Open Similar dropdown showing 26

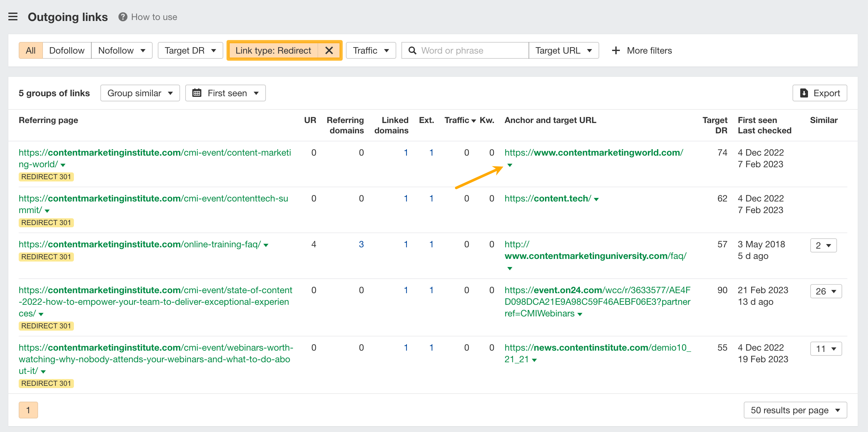(826, 291)
